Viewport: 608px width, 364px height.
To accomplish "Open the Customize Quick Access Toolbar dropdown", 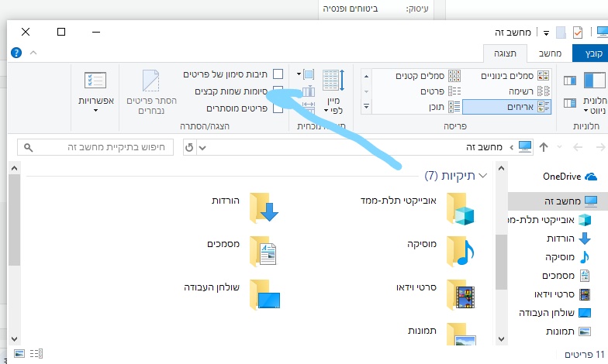I will click(x=546, y=33).
